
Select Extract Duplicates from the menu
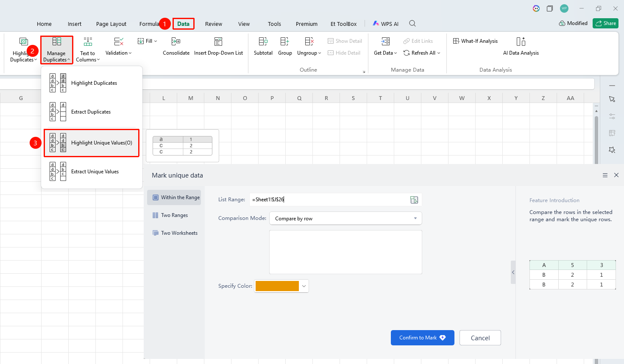pos(92,112)
